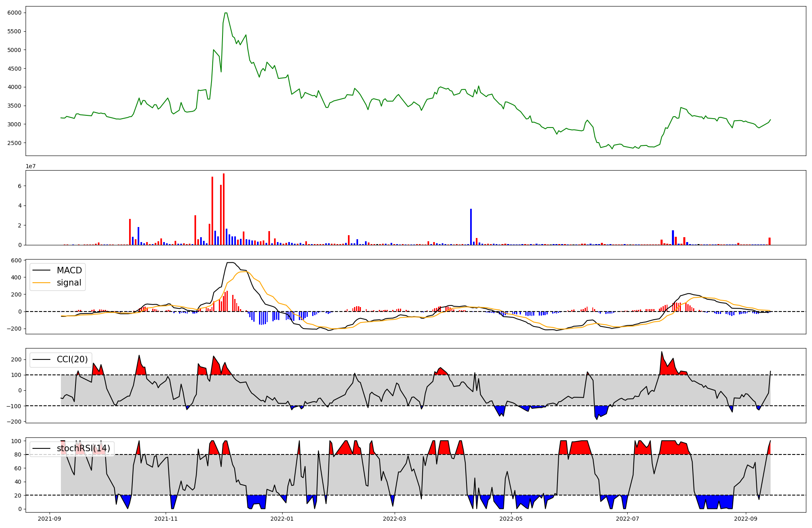This screenshot has width=812, height=528.
Task: Click the black MACD legend line sample
Action: [41, 270]
